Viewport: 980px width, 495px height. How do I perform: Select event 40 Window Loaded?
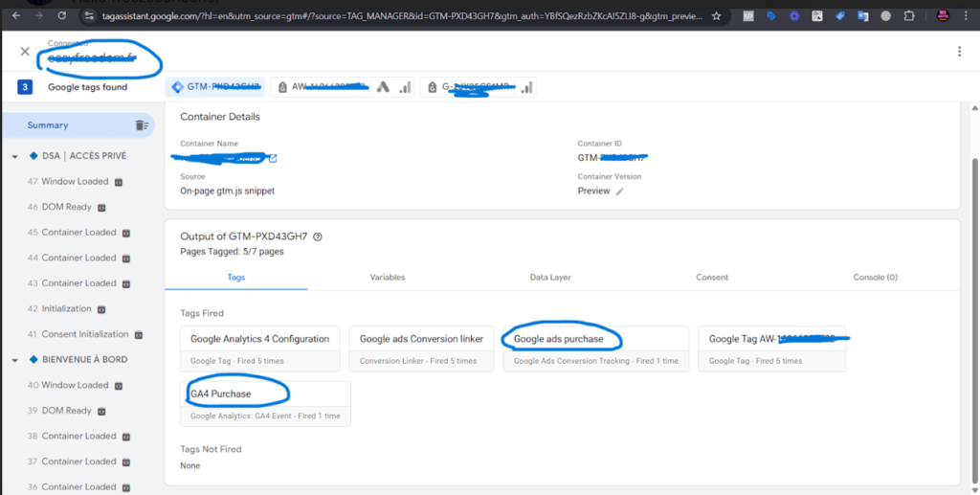pos(75,385)
